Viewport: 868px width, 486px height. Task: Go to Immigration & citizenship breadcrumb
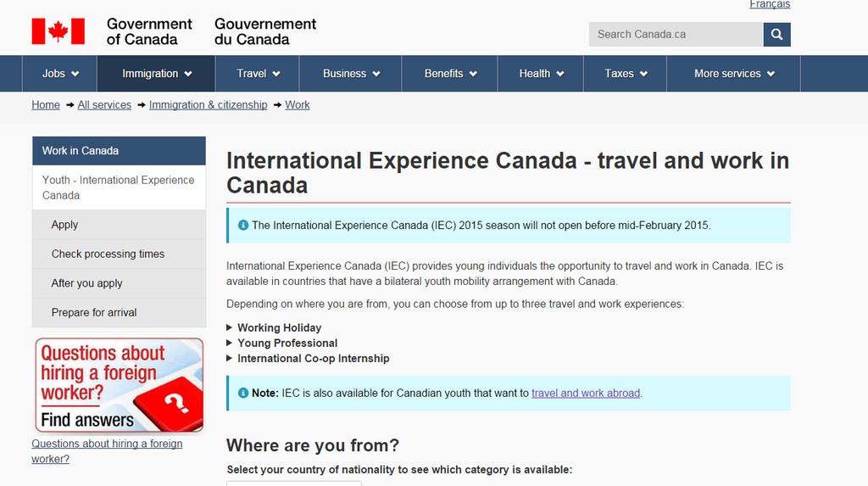coord(208,104)
